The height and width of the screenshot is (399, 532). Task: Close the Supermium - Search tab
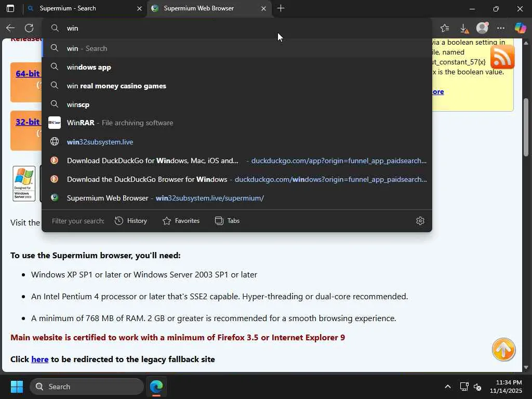pyautogui.click(x=139, y=8)
